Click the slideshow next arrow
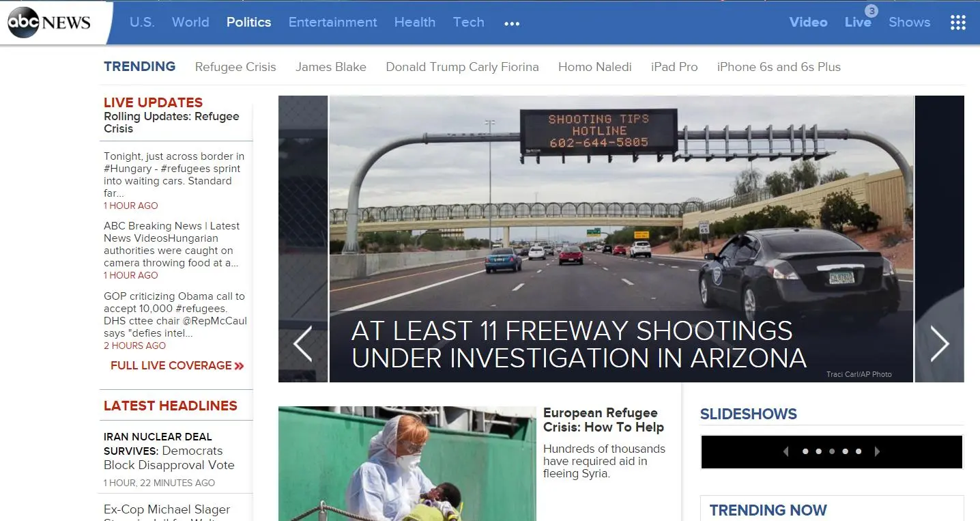The image size is (980, 521). coord(878,451)
